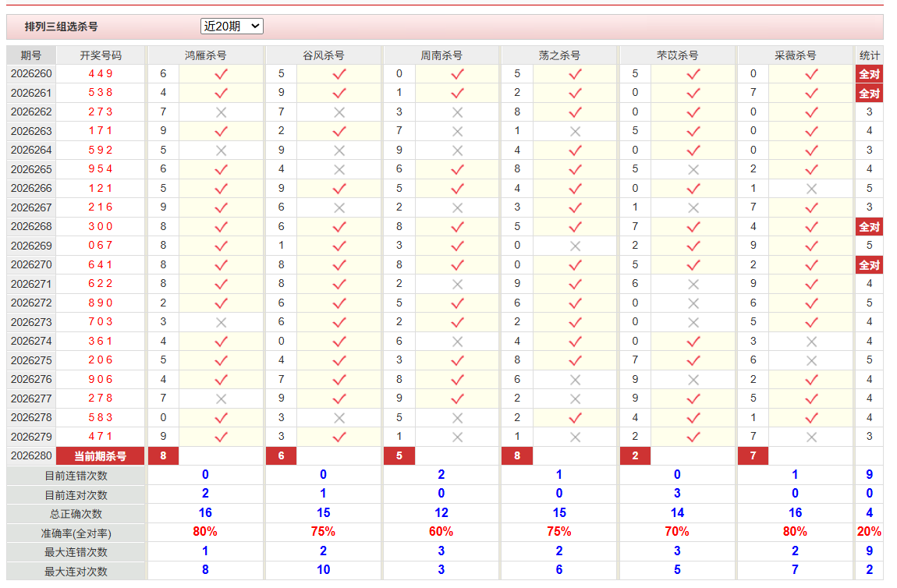Click the 70% accuracy for 芣苡杀号
This screenshot has width=897, height=588.
[x=677, y=532]
